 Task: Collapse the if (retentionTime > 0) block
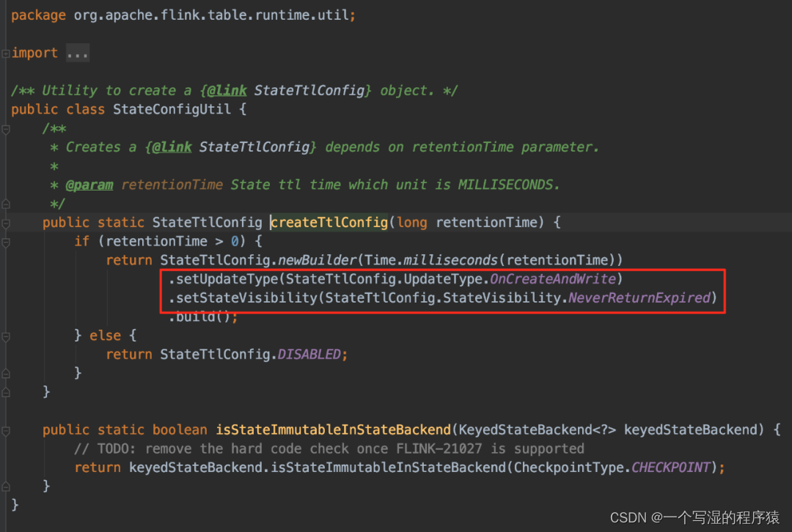[6, 243]
